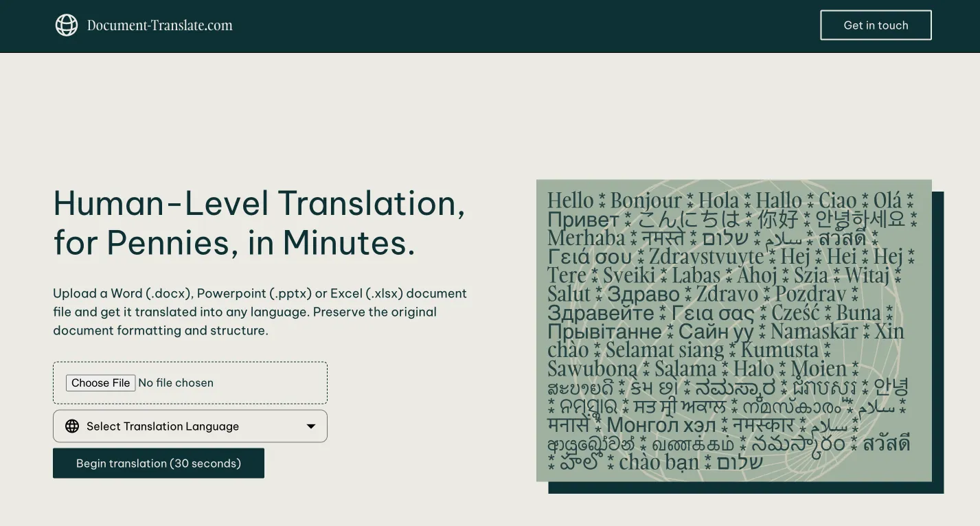Viewport: 980px width, 526px height.
Task: Click the paragraph mentioning Word (.docx) files
Action: (260, 312)
